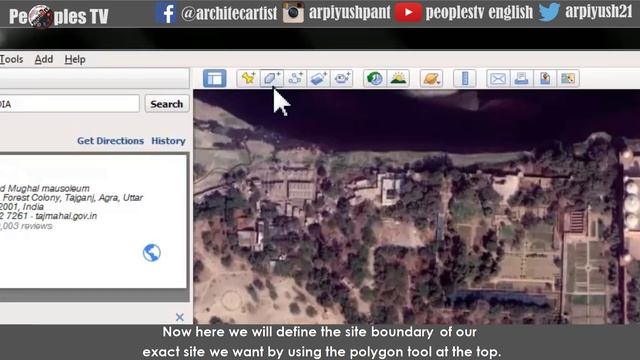
Task: Click the blue globe icon in results
Action: pyautogui.click(x=152, y=253)
